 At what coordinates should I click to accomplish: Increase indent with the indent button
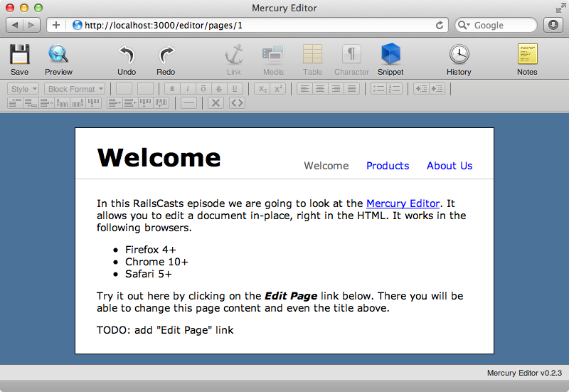tap(437, 89)
